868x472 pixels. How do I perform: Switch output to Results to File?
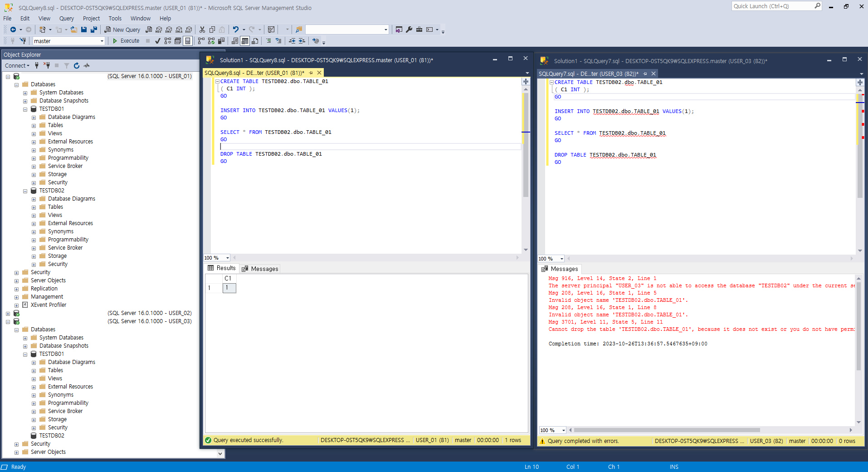[x=255, y=41]
